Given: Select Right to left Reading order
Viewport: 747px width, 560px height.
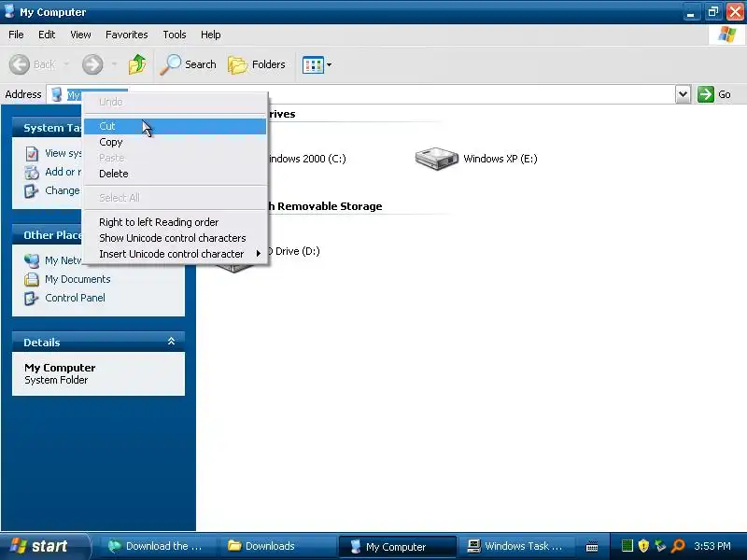Looking at the screenshot, I should (x=175, y=222).
